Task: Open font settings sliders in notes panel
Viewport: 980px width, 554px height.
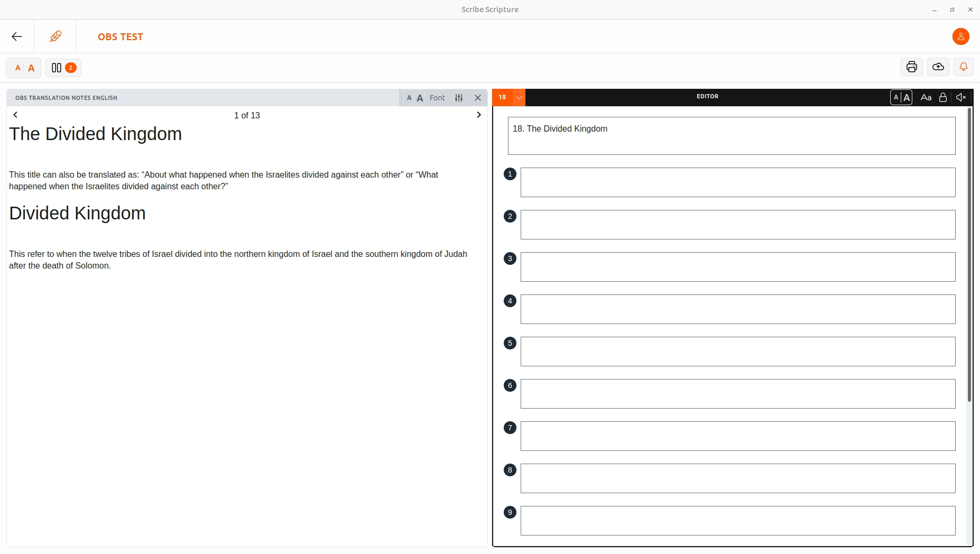Action: click(x=458, y=98)
